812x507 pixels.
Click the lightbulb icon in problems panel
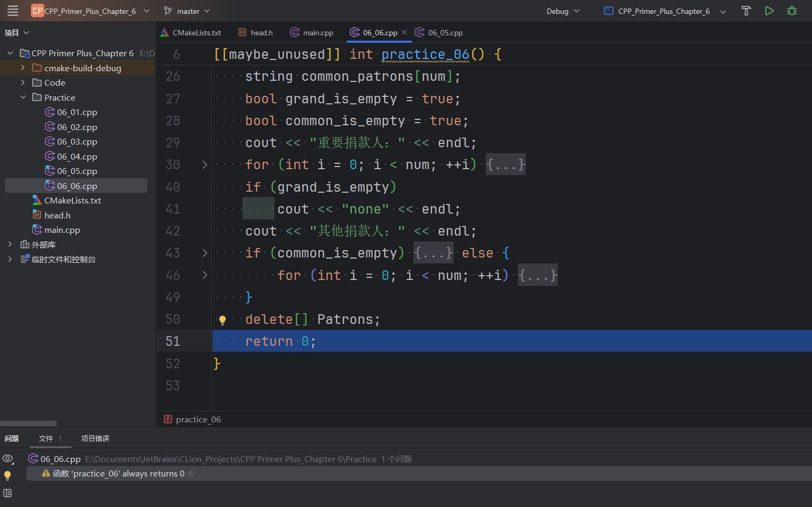coord(7,475)
